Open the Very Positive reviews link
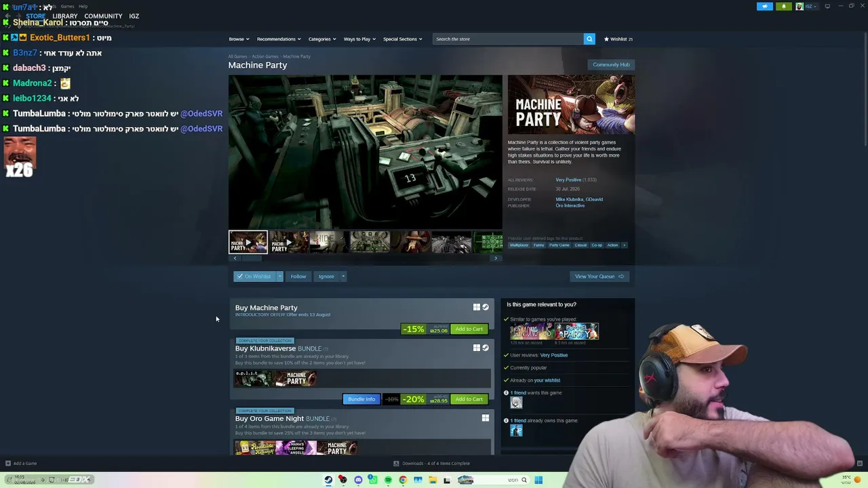Screen dimensions: 868x488 (568, 180)
